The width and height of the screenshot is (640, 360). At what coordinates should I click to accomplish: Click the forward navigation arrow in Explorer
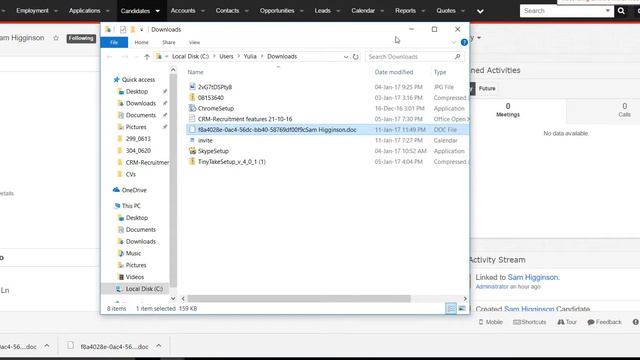point(125,57)
